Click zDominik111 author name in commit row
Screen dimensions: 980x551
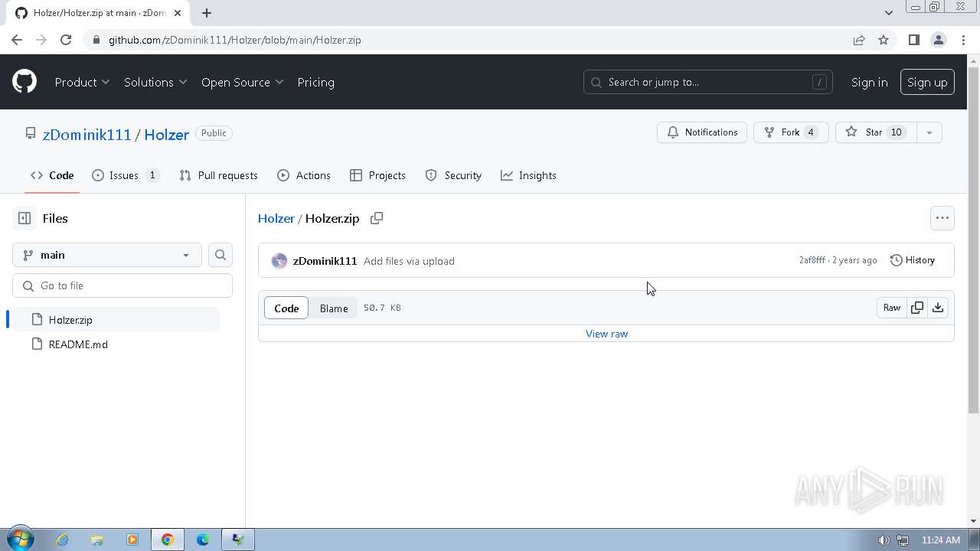[x=325, y=261]
